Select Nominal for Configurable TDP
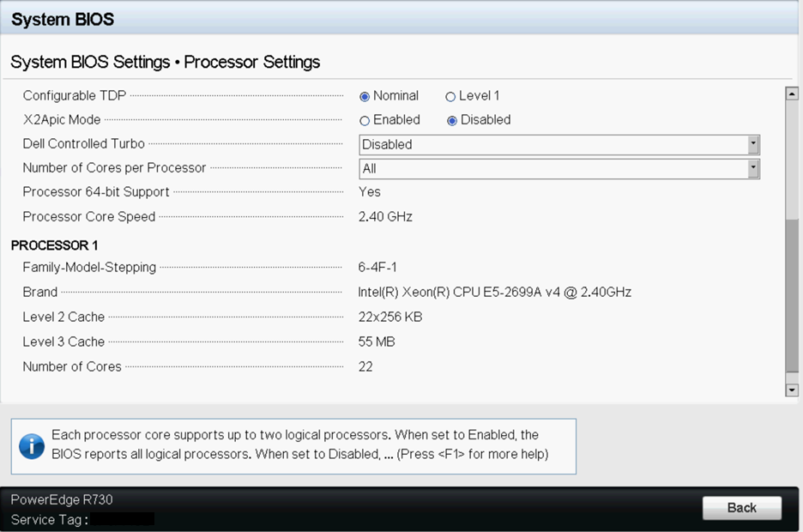This screenshot has width=803, height=532. tap(365, 96)
